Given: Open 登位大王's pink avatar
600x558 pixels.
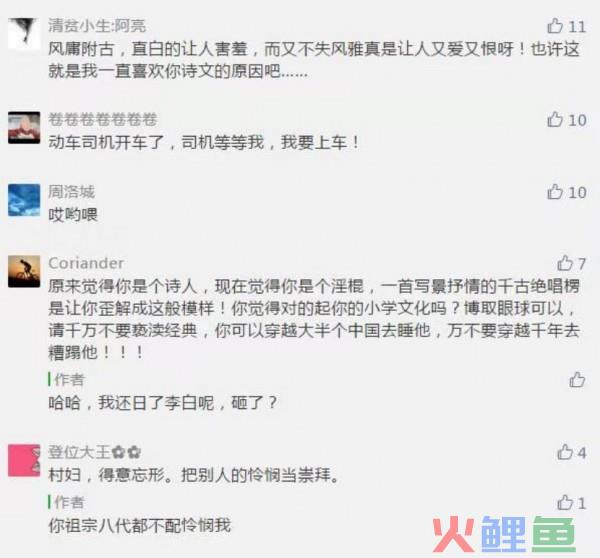Looking at the screenshot, I should coord(24,460).
